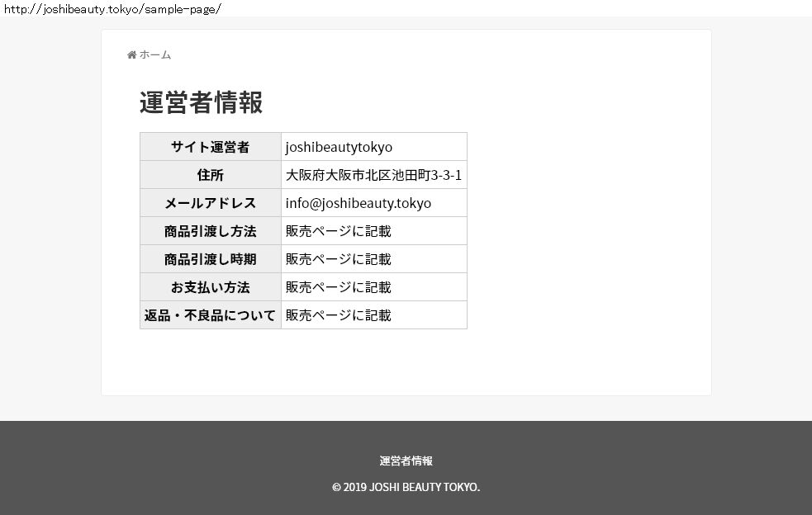This screenshot has width=812, height=515.
Task: Click the home icon in breadcrumb
Action: 131,55
